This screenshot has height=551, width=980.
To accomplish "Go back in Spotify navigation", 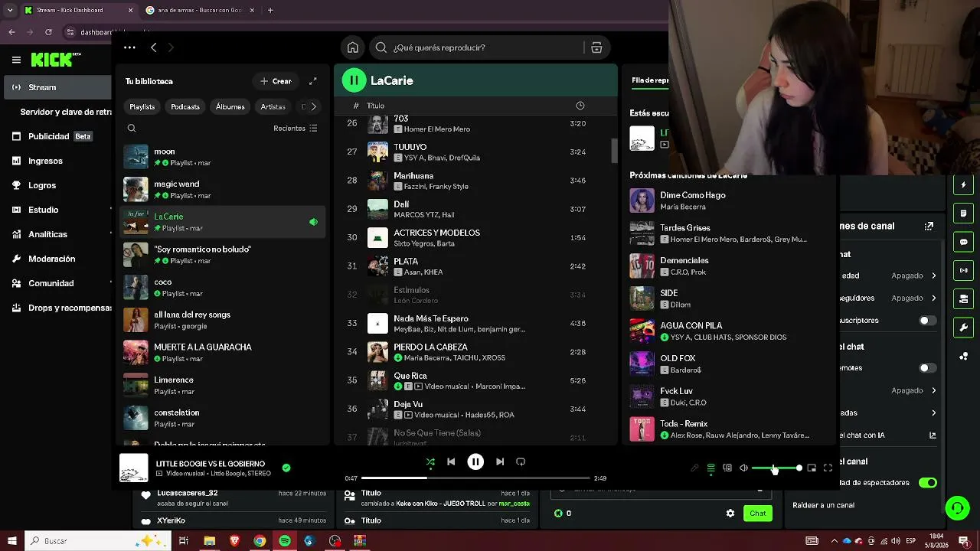I will pos(154,47).
